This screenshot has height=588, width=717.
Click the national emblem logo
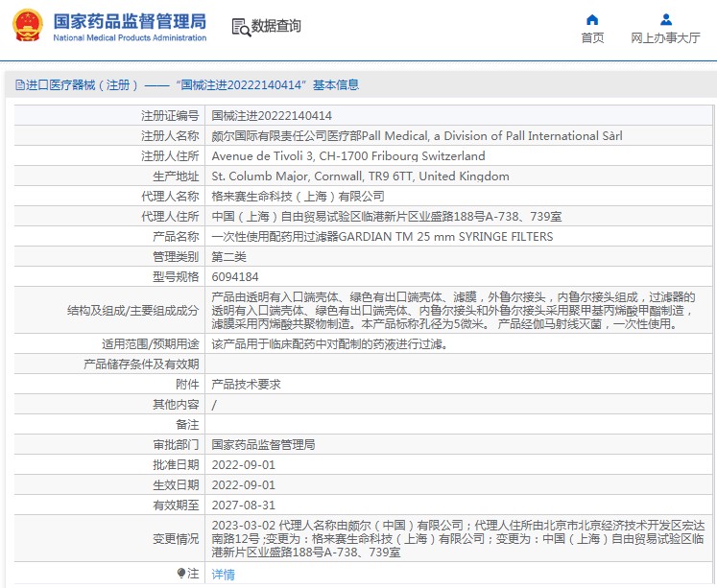pyautogui.click(x=29, y=25)
